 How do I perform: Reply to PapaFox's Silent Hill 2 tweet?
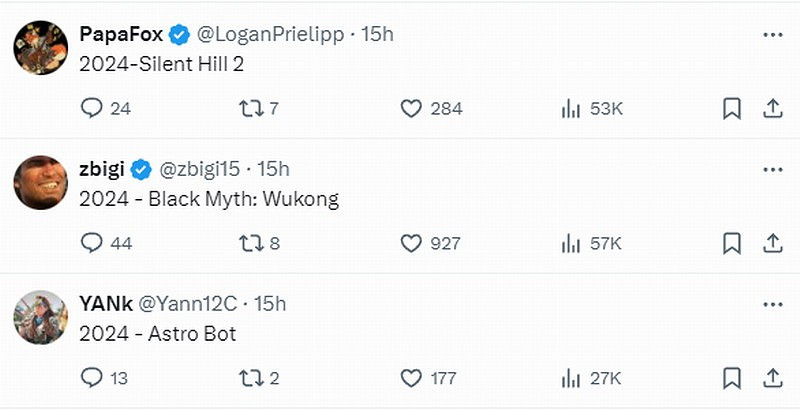coord(92,108)
